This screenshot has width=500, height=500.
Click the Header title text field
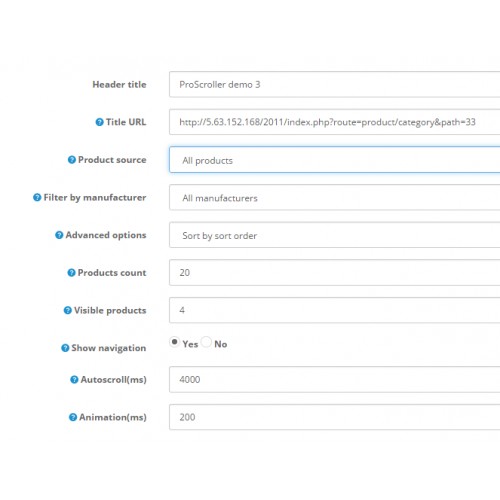coord(334,84)
